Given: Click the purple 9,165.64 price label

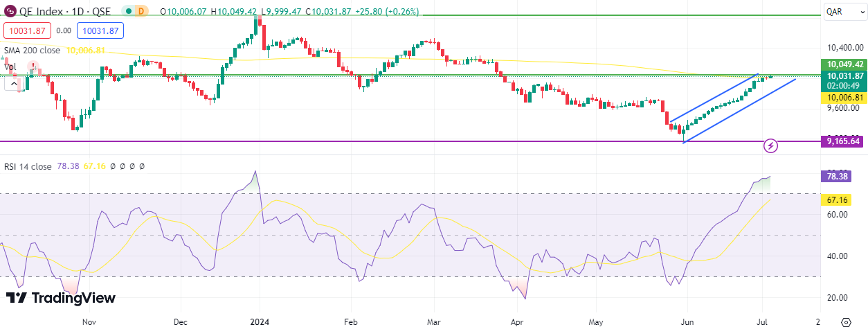Looking at the screenshot, I should tap(842, 141).
